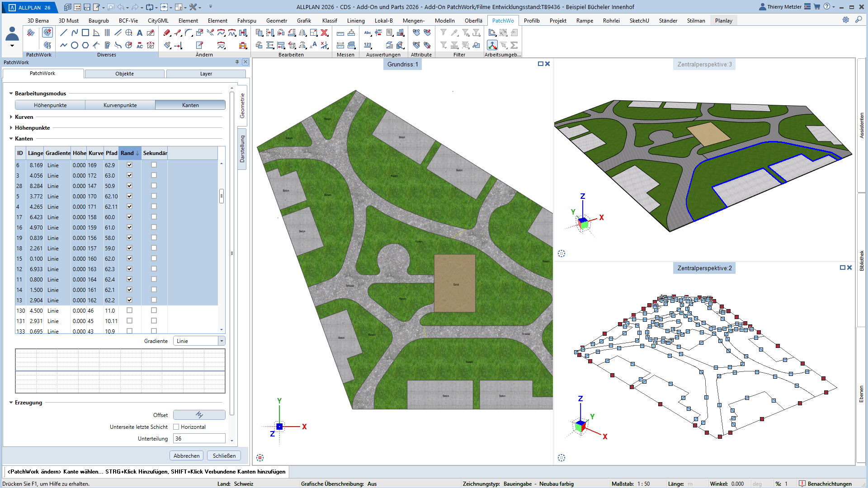Click the Text tool icon
868x488 pixels.
(x=140, y=33)
